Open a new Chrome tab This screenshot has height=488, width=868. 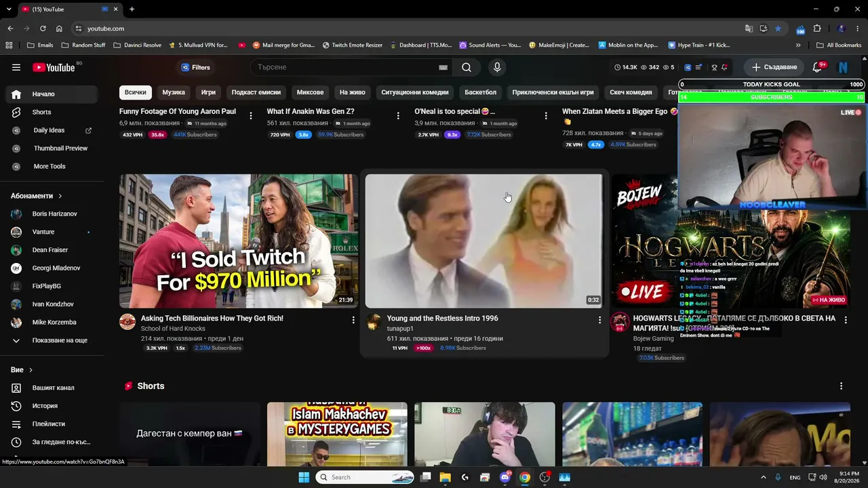[x=132, y=9]
